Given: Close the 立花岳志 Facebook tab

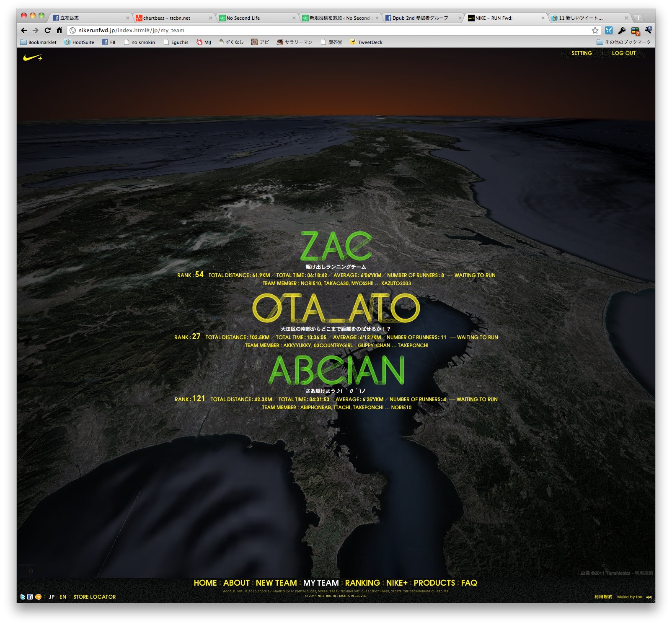Looking at the screenshot, I should [128, 18].
